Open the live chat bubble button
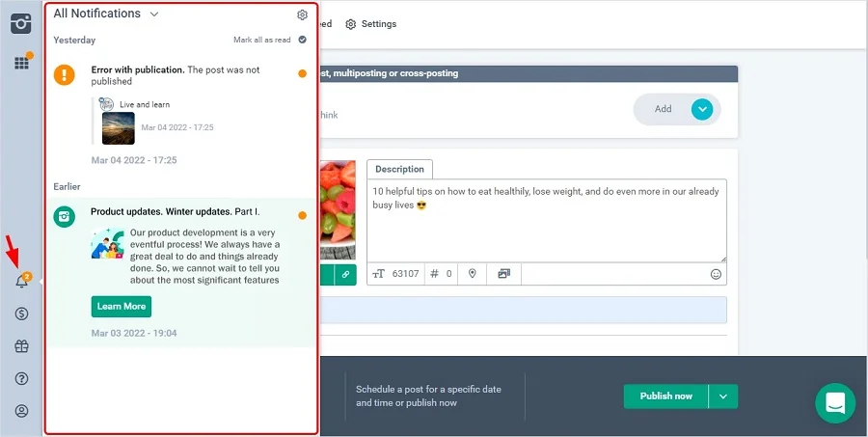Image resolution: width=868 pixels, height=437 pixels. [834, 402]
